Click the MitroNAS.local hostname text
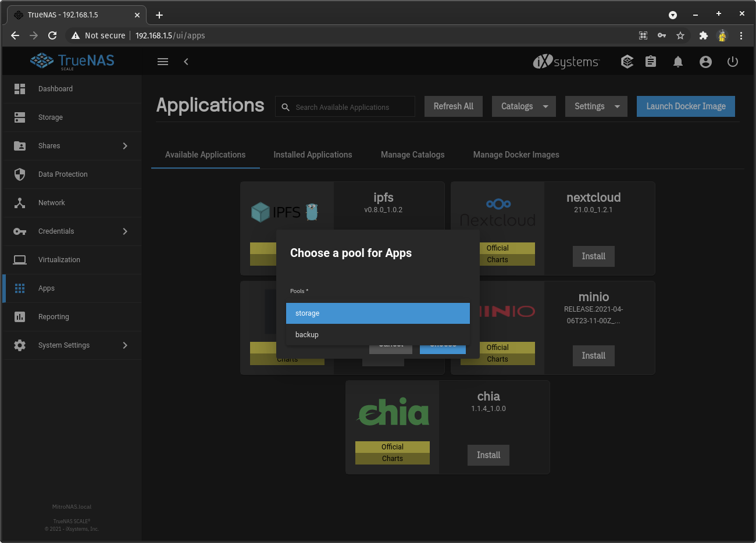 [72, 507]
